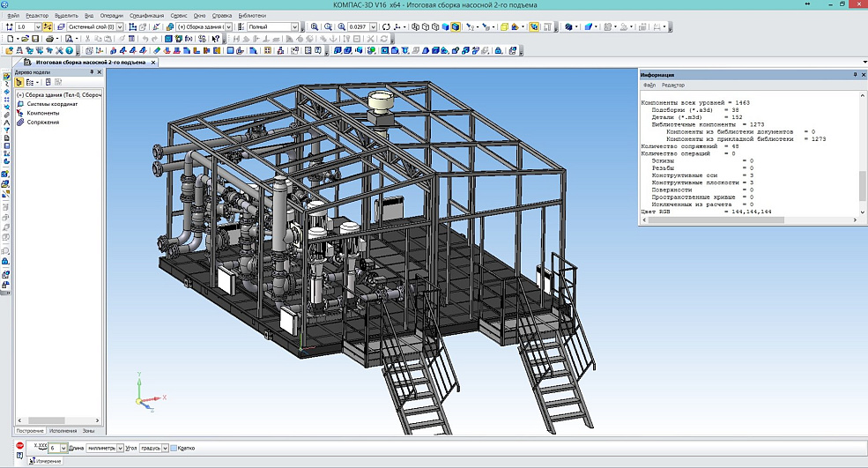Click the Информация panel vertical scrollbar
868x468 pixels.
(x=861, y=185)
